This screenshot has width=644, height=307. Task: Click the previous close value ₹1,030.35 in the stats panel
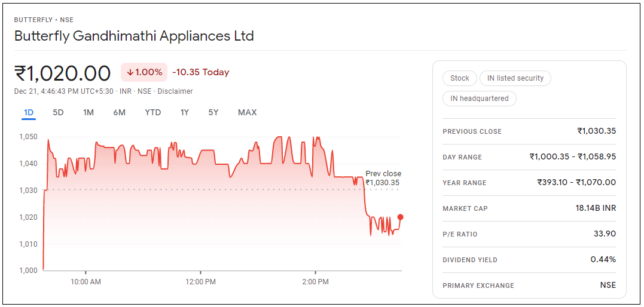(596, 131)
